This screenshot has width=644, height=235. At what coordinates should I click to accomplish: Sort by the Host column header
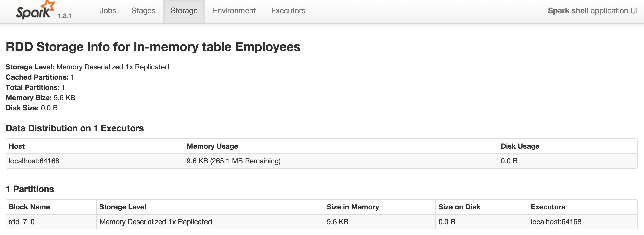point(17,146)
